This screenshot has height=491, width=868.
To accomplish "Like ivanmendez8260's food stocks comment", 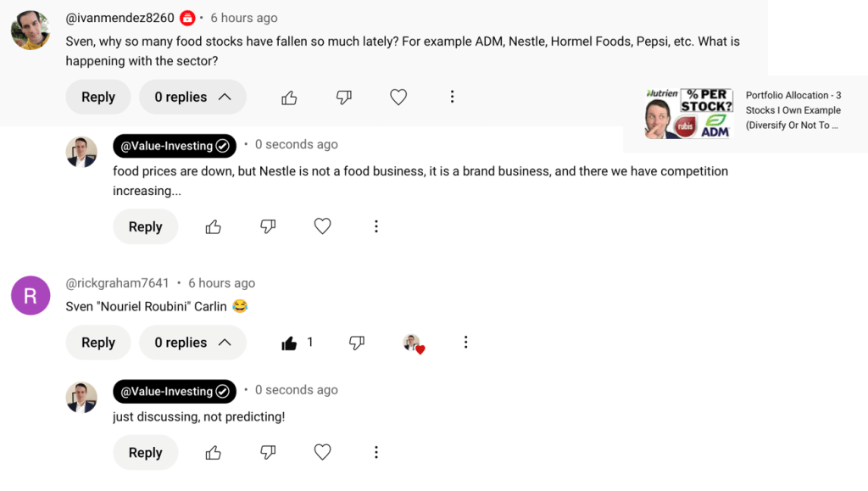I will pyautogui.click(x=289, y=98).
